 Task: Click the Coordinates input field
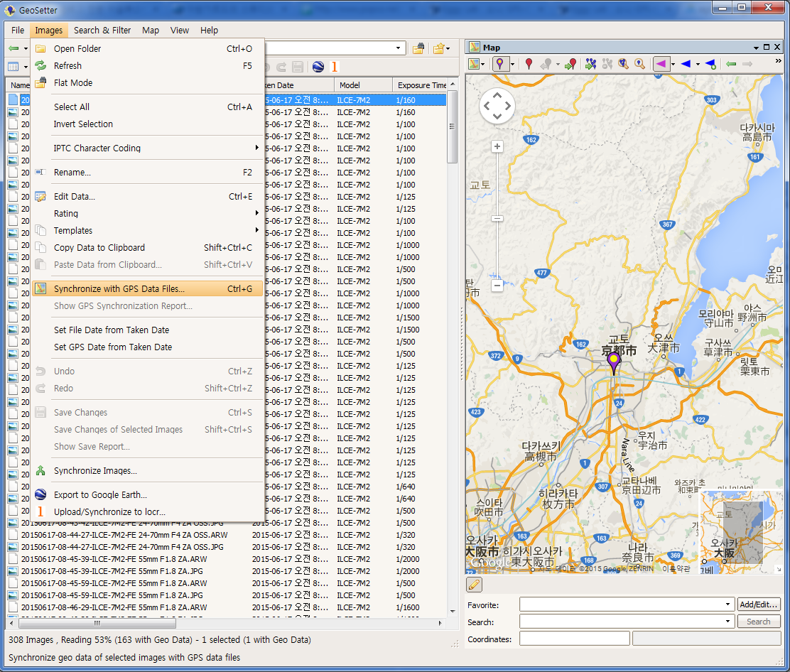tap(574, 639)
